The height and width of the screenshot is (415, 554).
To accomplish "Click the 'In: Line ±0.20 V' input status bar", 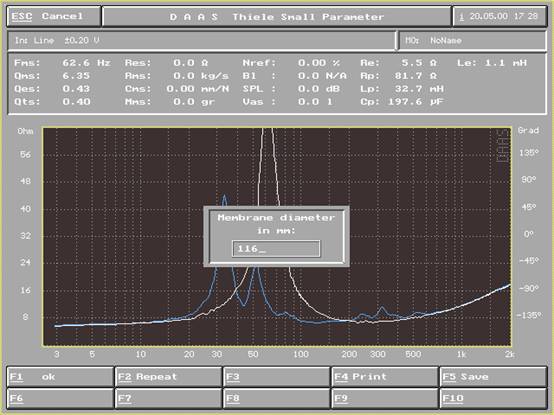I will tap(201, 41).
